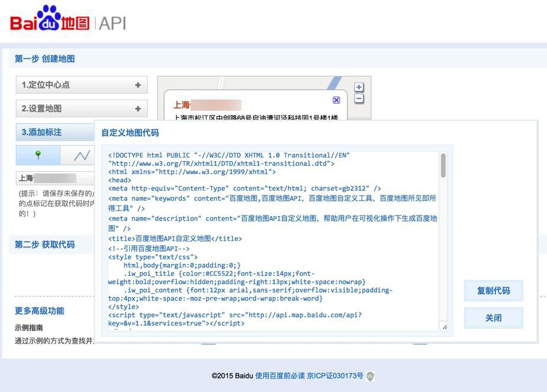
Task: Expand the 2.设置地图 section
Action: pyautogui.click(x=82, y=108)
